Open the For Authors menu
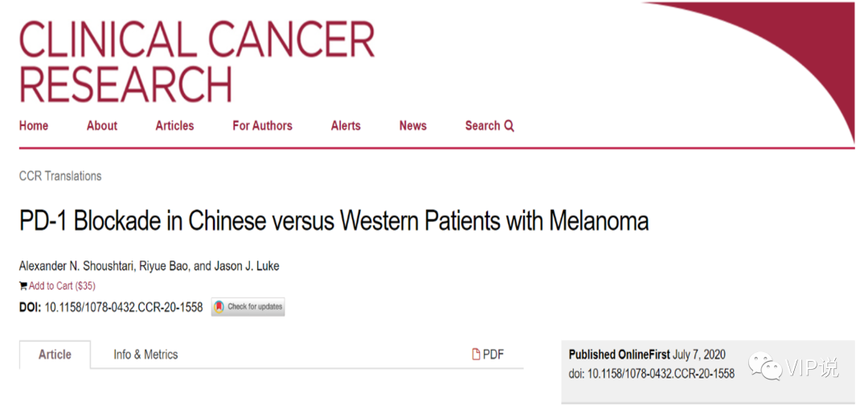 [262, 126]
